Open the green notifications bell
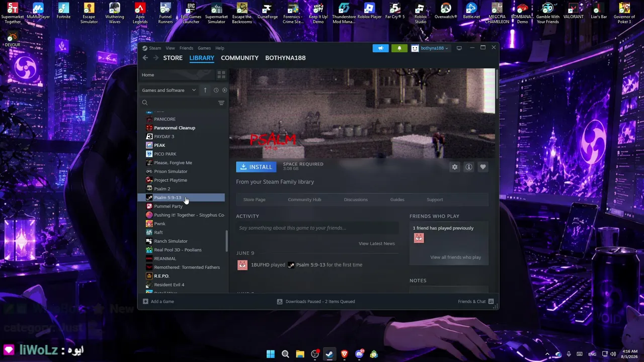 399,48
